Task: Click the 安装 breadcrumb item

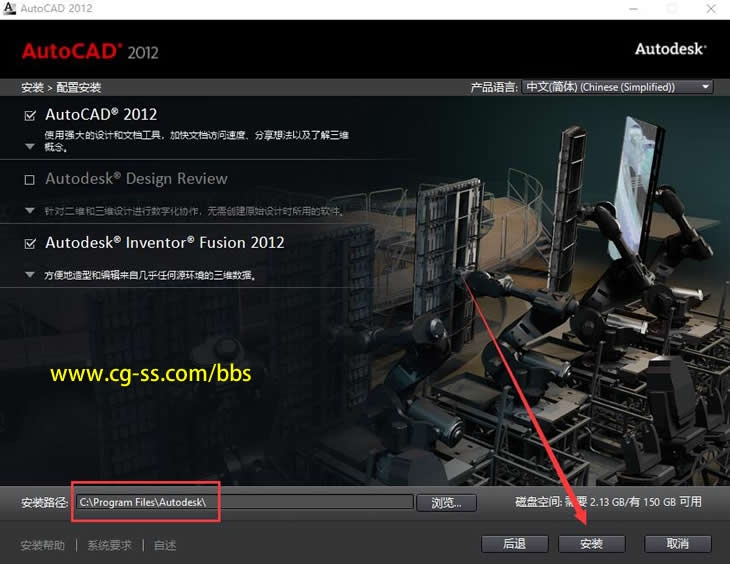Action: (x=32, y=88)
